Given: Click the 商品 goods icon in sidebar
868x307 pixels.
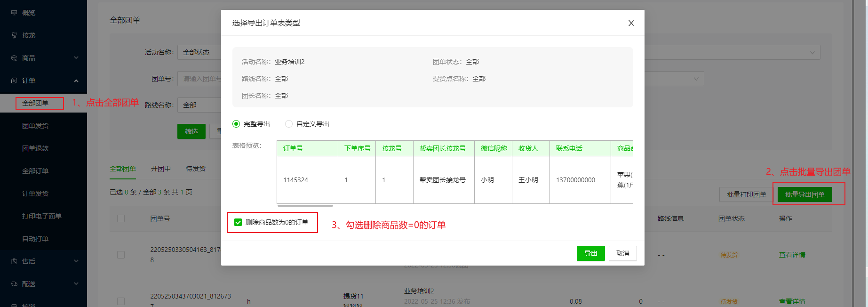Looking at the screenshot, I should point(14,58).
